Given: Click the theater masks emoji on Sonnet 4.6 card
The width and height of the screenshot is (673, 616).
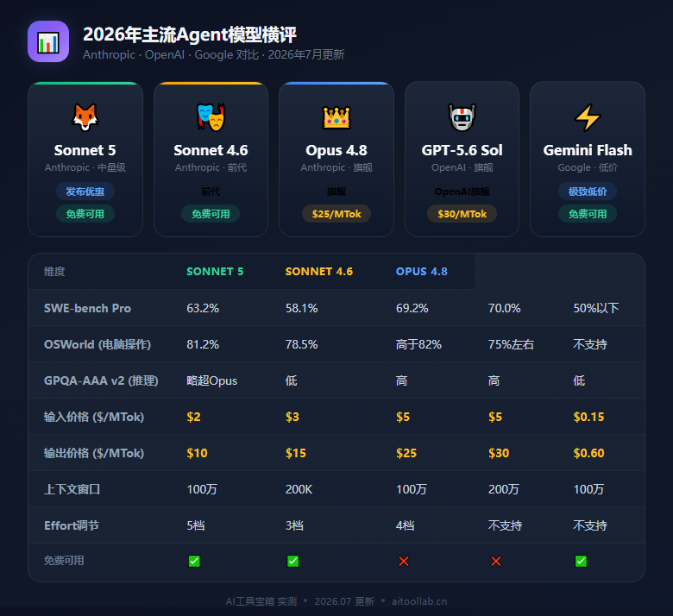Looking at the screenshot, I should click(x=211, y=117).
